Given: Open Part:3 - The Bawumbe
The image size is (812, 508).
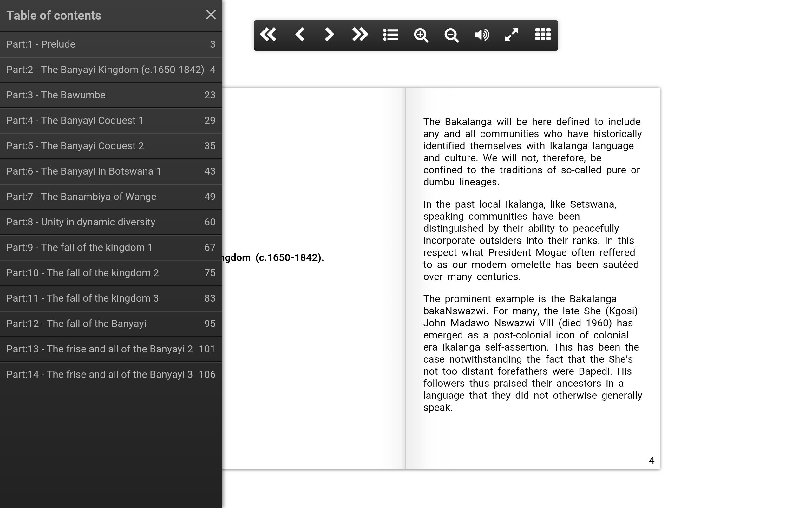Looking at the screenshot, I should point(111,95).
